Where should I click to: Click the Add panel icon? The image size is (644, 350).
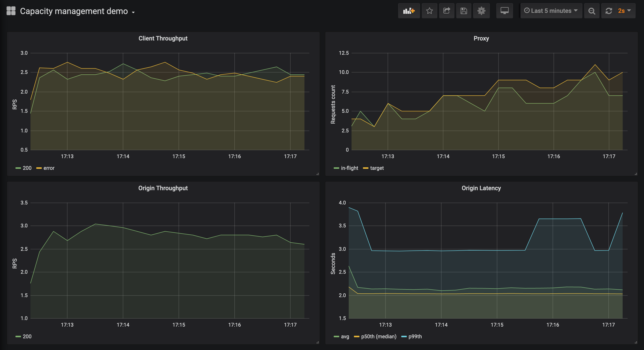tap(408, 11)
